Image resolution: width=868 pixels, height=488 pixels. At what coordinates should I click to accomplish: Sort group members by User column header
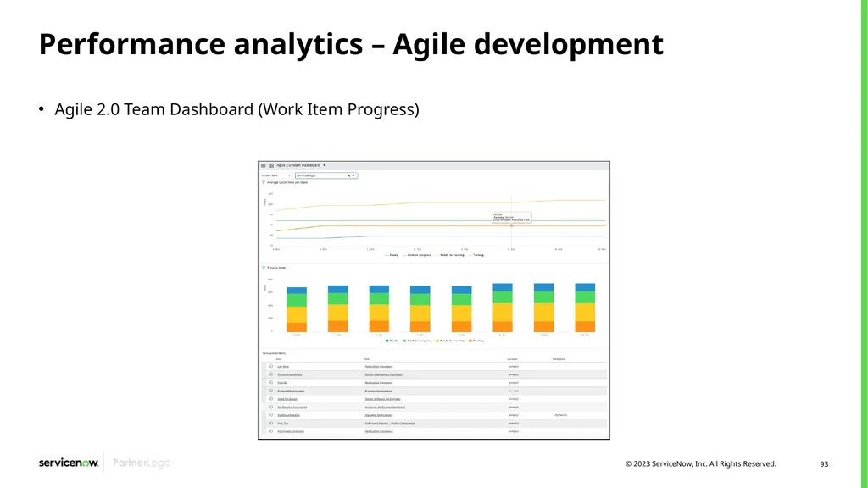pos(278,359)
